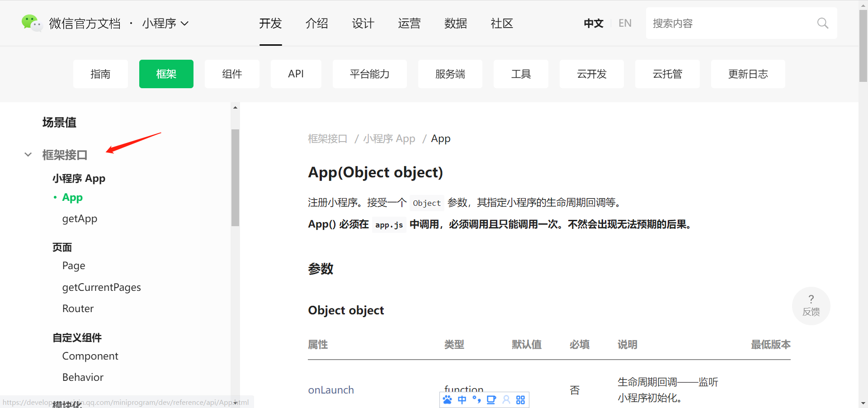Switch to the 组件 tab
The height and width of the screenshot is (408, 868).
tap(232, 74)
